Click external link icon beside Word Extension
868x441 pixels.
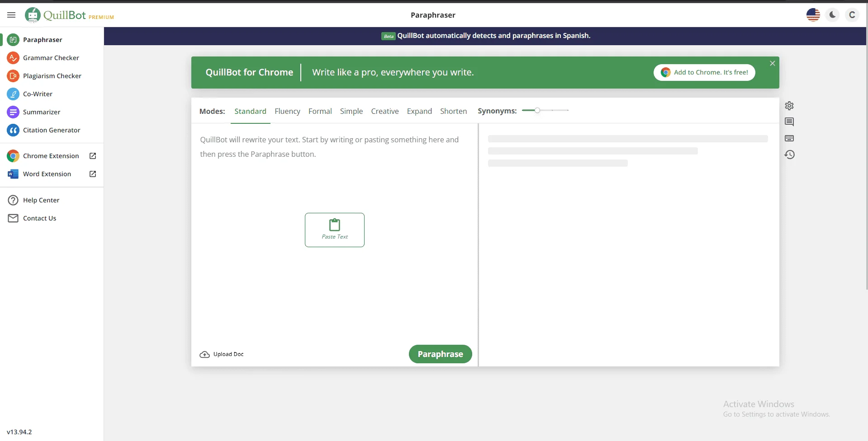pos(93,174)
